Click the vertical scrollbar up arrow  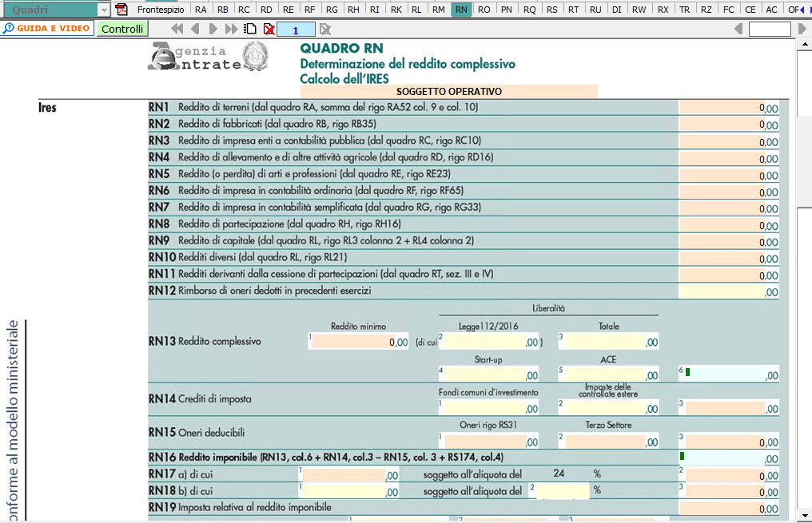(x=805, y=45)
